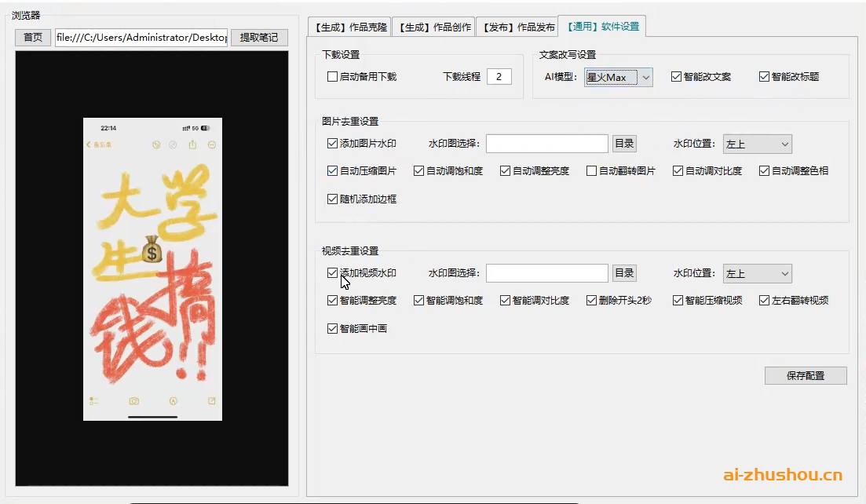Tap the camera icon in the phone preview
Viewport: 866px width, 504px height.
point(134,400)
